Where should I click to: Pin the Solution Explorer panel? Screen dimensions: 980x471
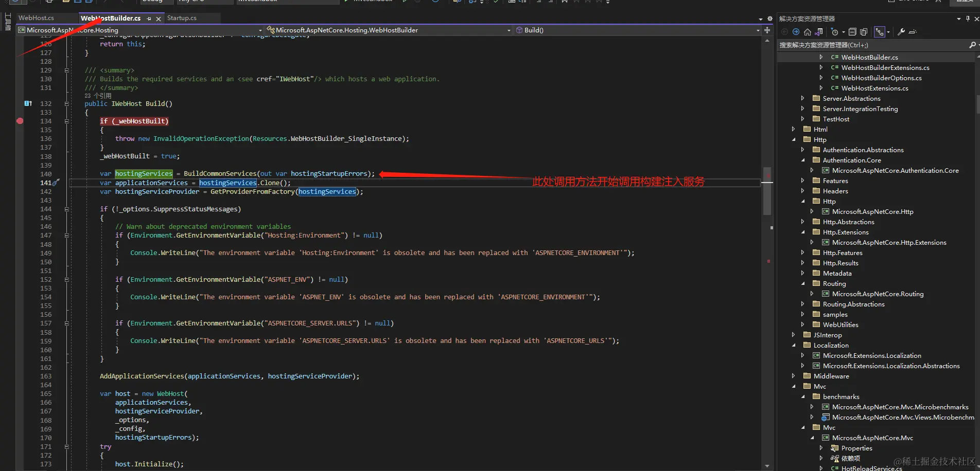[968, 19]
